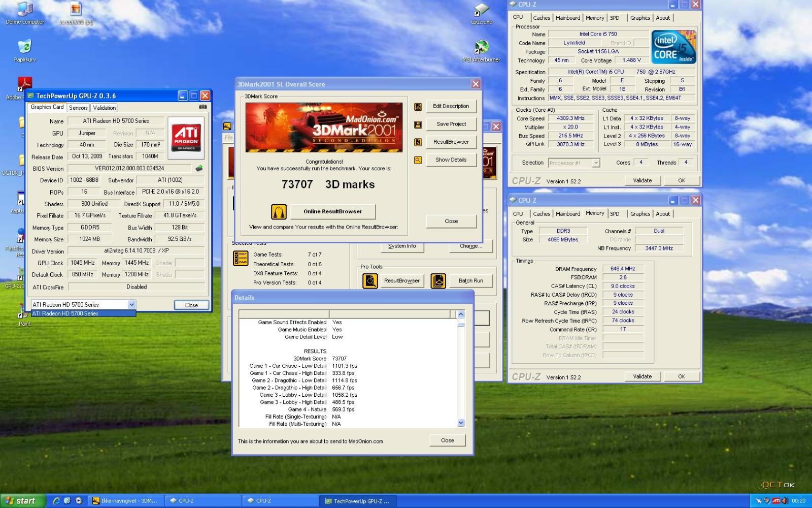
Task: Open screen000.jpg desktop file icon
Action: (x=76, y=14)
